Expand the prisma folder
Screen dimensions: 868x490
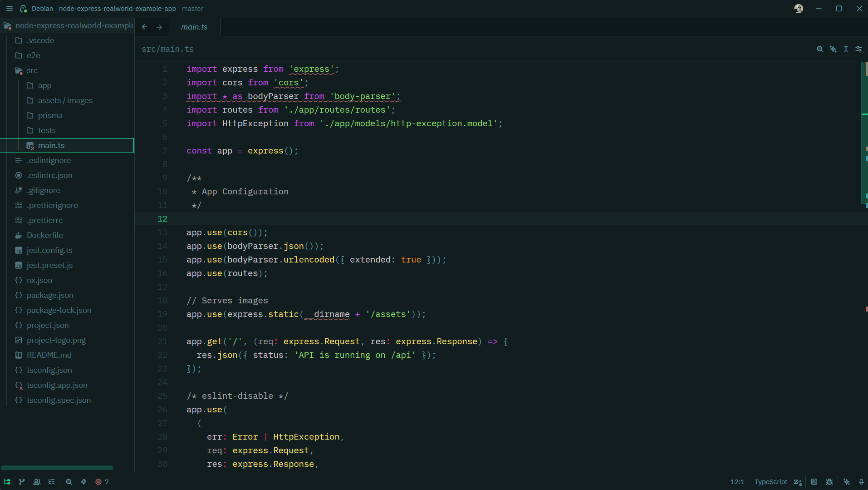coord(67,115)
